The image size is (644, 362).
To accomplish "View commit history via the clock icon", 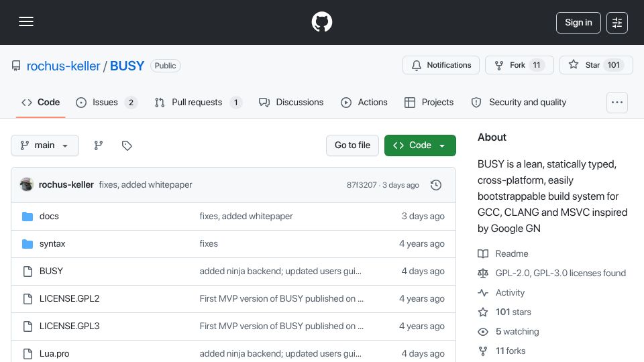I will pos(436,185).
